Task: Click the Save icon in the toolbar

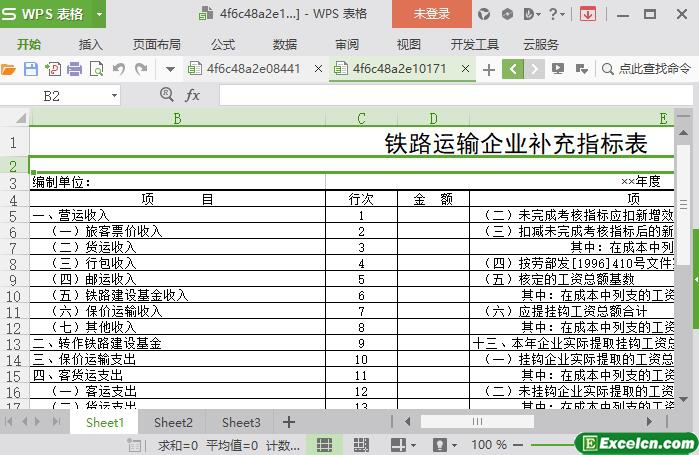Action: tap(30, 69)
